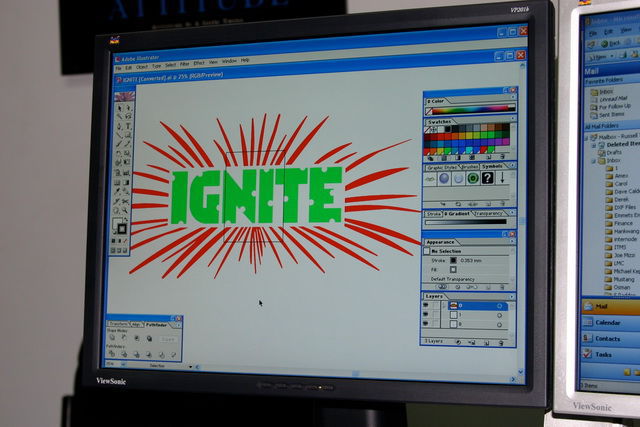Viewport: 640px width, 427px height.
Task: Select the blue sphere symbol
Action: (444, 178)
